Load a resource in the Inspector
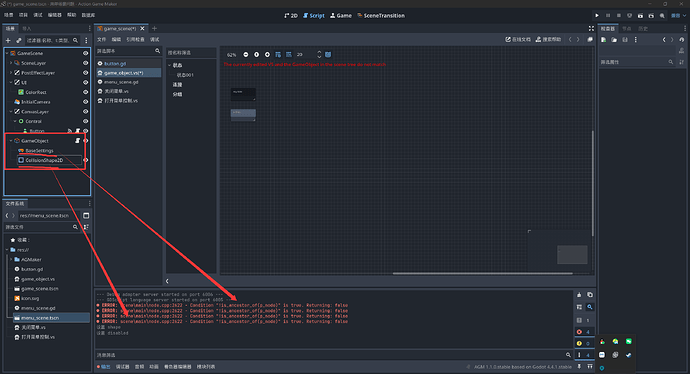 [x=614, y=40]
